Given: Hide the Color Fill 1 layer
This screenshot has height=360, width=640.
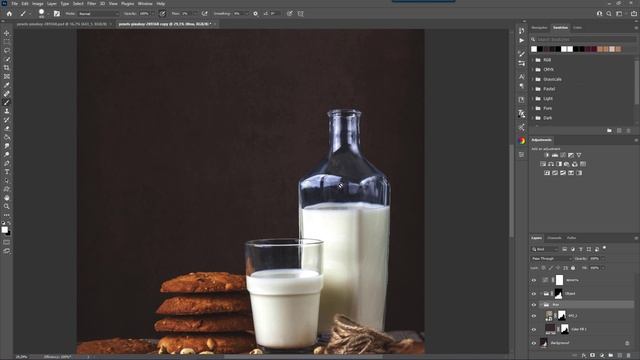Looking at the screenshot, I should pos(534,329).
